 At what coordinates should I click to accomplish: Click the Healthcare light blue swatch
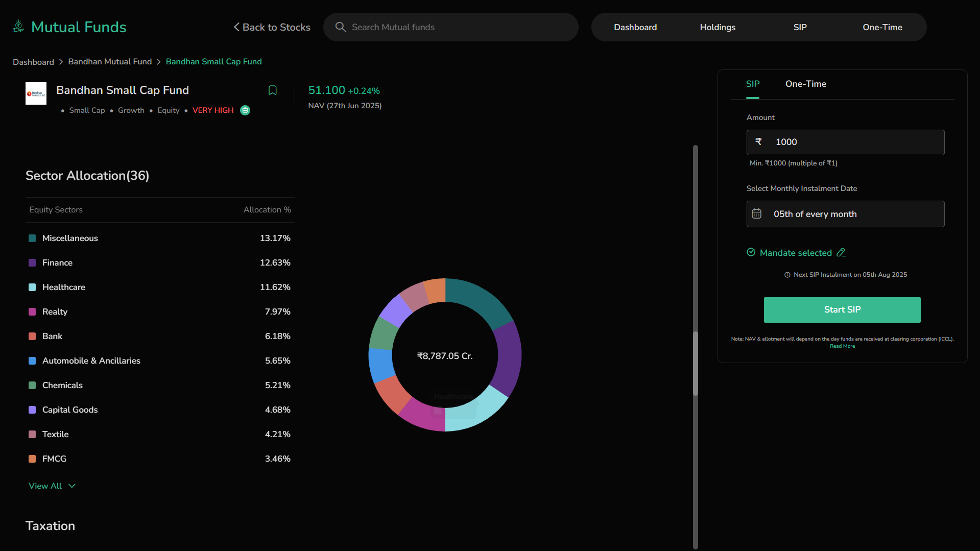point(32,288)
